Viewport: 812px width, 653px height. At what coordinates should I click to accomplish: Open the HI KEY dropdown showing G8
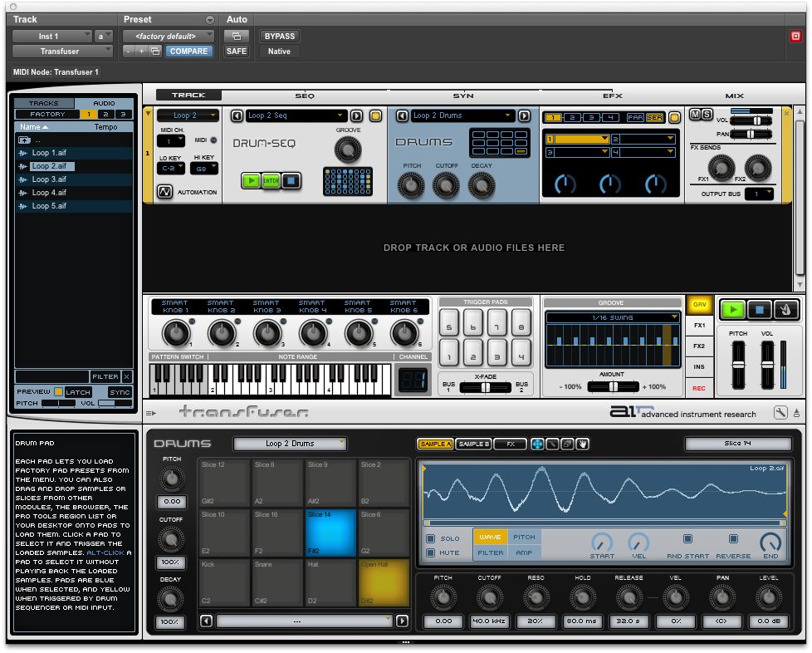[204, 168]
